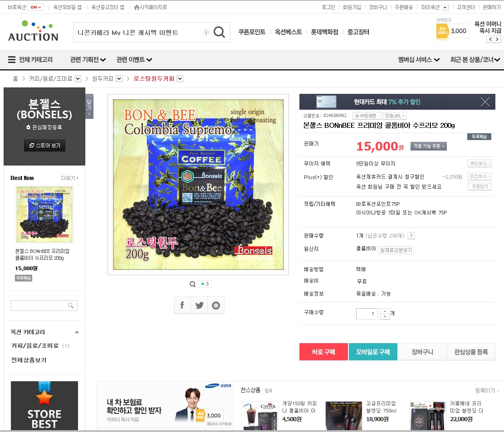Expand 원두커피 breadcrumb dropdown
This screenshot has height=432, width=504.
click(119, 79)
